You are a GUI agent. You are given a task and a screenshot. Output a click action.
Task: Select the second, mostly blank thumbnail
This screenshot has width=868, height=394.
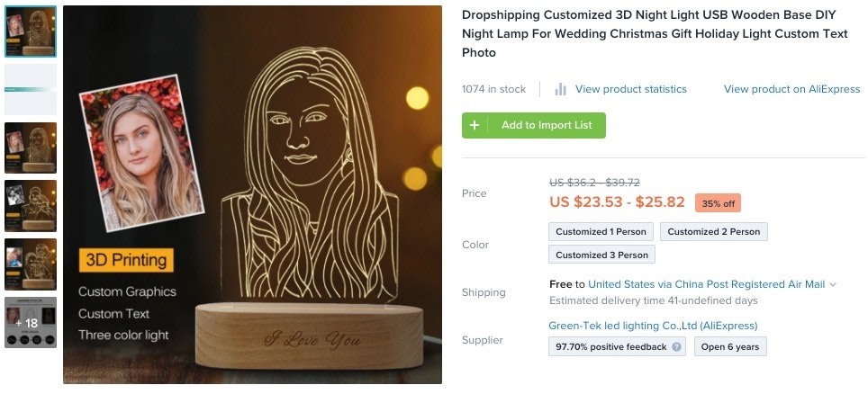pos(31,89)
